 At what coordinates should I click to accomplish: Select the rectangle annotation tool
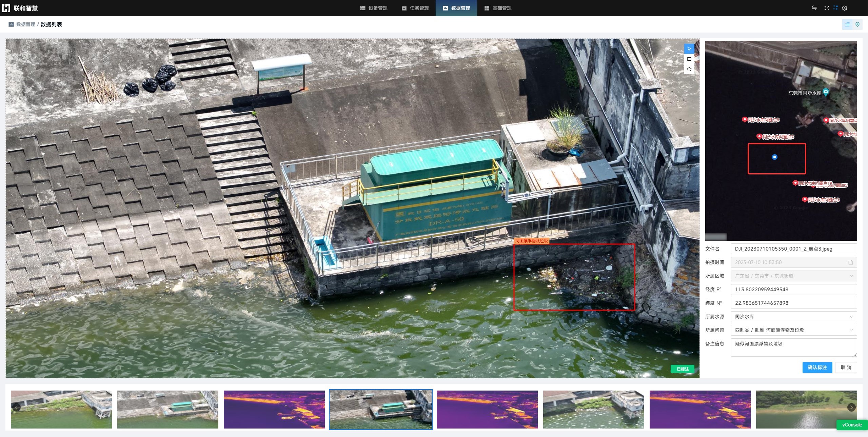click(x=689, y=59)
